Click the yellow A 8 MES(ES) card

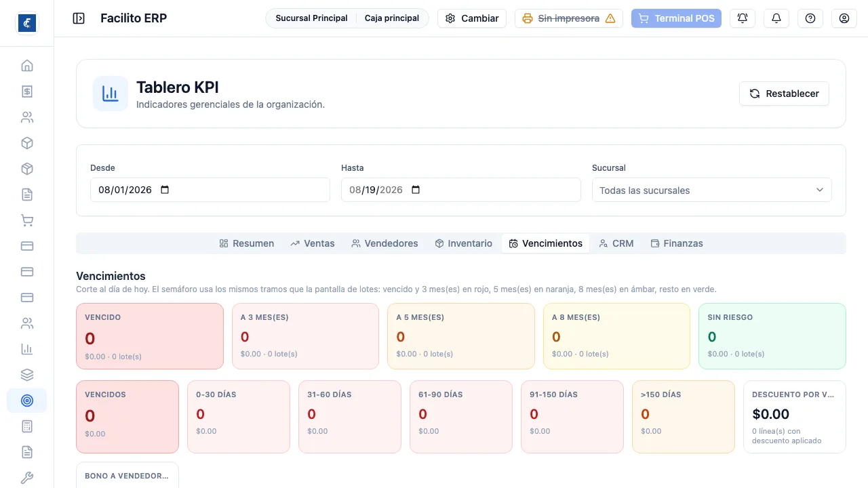616,336
